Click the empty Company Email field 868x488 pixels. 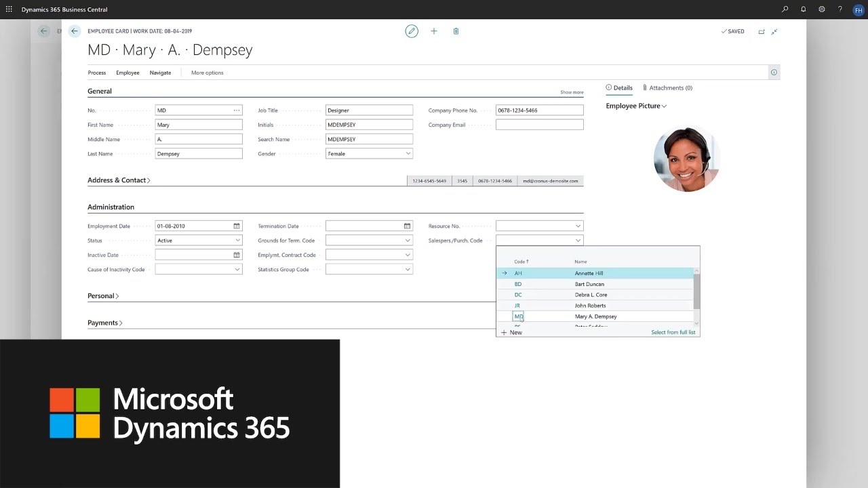click(540, 125)
